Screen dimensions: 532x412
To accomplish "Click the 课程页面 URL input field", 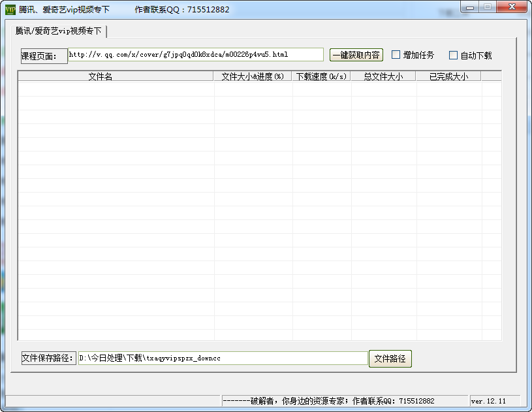I will coord(195,55).
